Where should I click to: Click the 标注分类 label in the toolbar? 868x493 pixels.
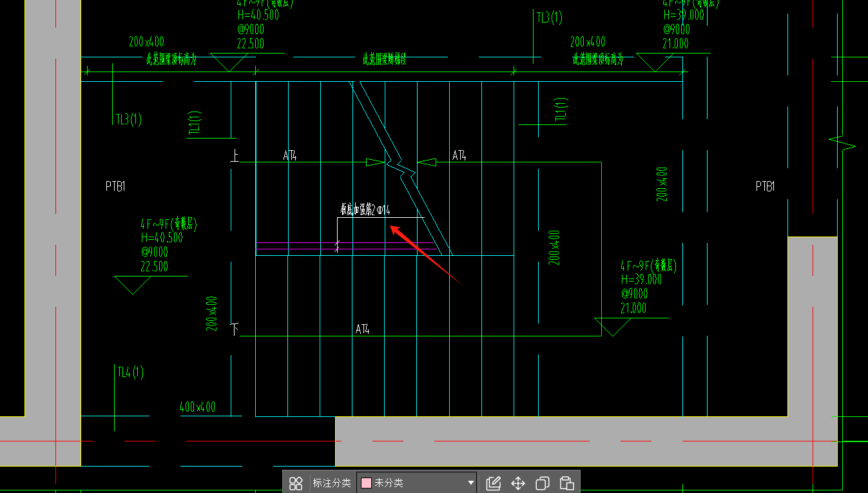point(332,483)
